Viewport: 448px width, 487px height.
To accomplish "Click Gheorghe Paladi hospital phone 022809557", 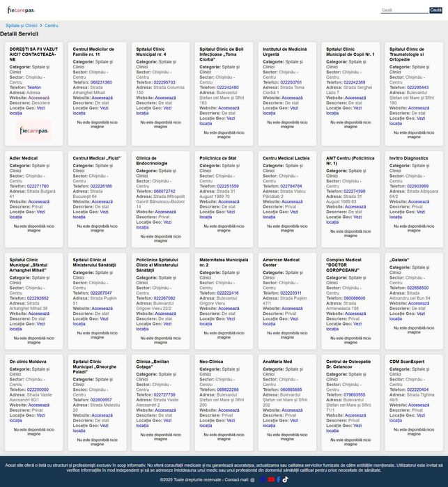I will 101,400.
